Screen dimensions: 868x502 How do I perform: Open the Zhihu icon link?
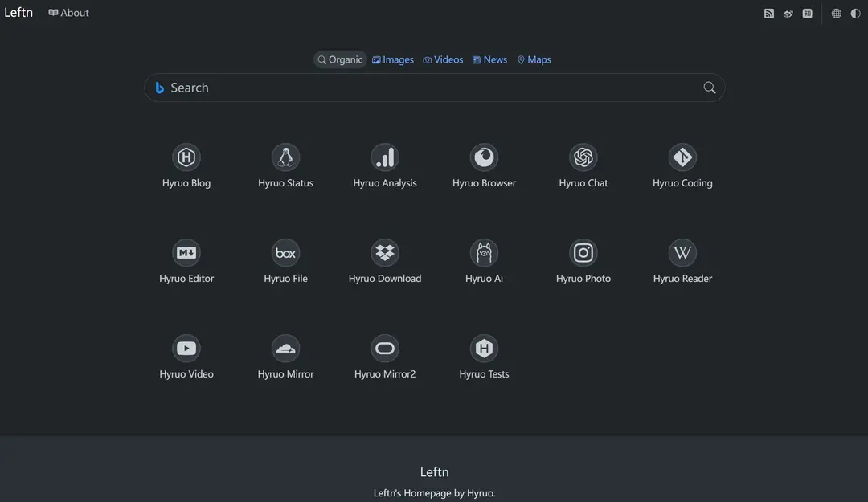coord(808,14)
